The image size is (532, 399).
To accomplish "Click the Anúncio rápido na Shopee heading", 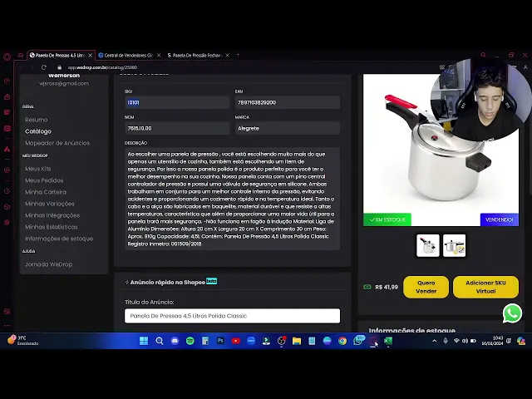I will pos(168,283).
